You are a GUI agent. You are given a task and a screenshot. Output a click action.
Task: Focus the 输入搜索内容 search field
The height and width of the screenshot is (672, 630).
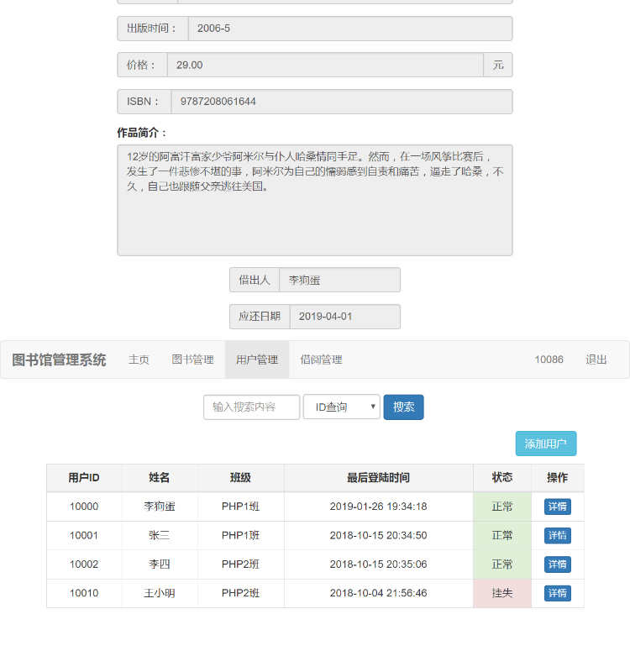tap(251, 407)
